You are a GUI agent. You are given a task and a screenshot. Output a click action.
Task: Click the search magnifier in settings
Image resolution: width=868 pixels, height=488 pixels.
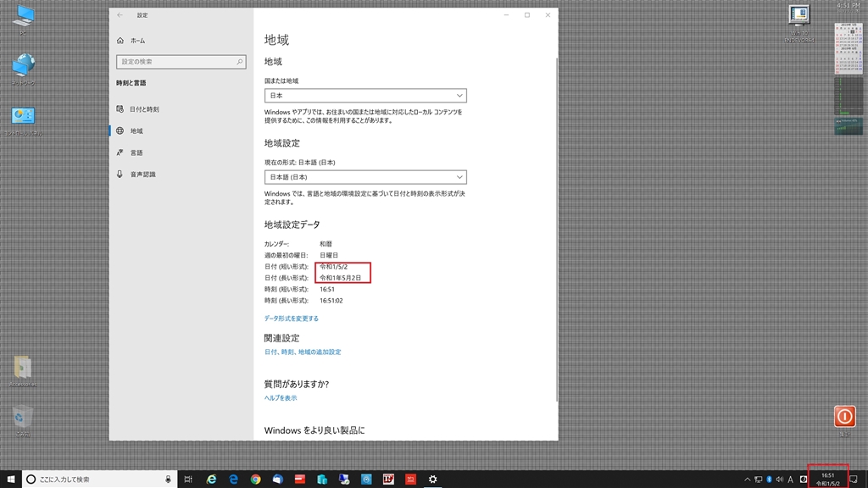tap(240, 62)
